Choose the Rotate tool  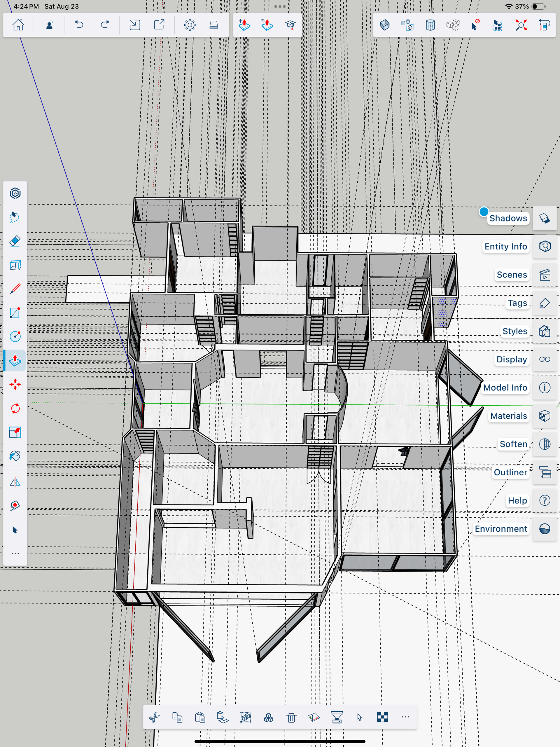(x=15, y=408)
